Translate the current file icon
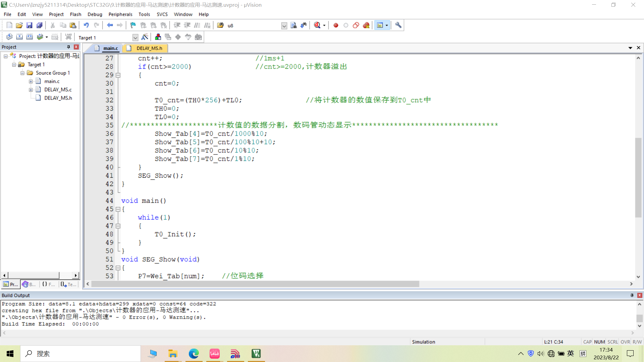The image size is (644, 362). pos(9,37)
